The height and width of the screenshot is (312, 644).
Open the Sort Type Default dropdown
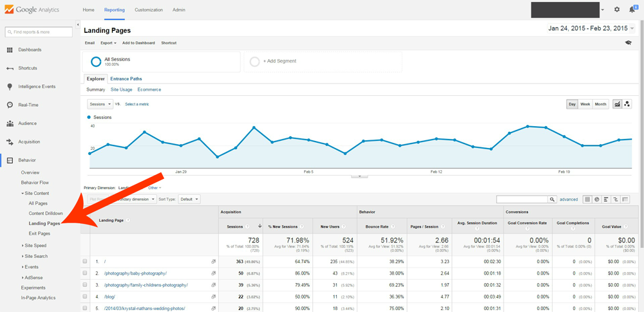(x=189, y=199)
